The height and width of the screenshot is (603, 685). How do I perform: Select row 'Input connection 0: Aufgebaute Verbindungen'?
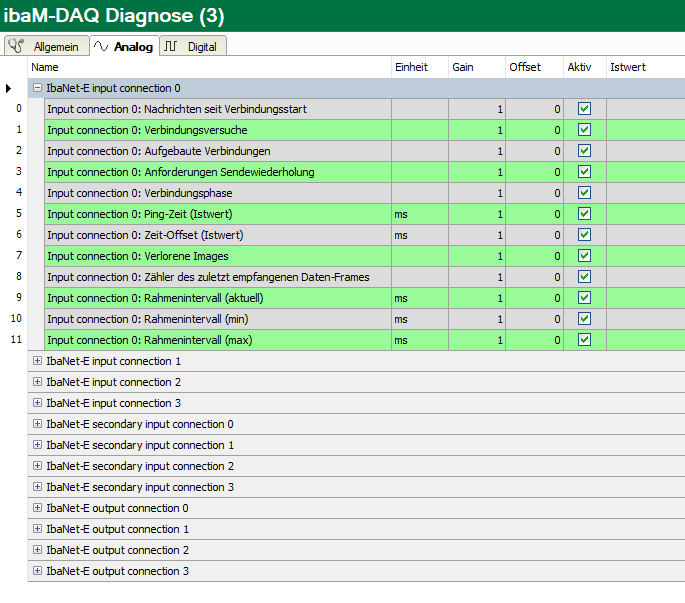[218, 151]
